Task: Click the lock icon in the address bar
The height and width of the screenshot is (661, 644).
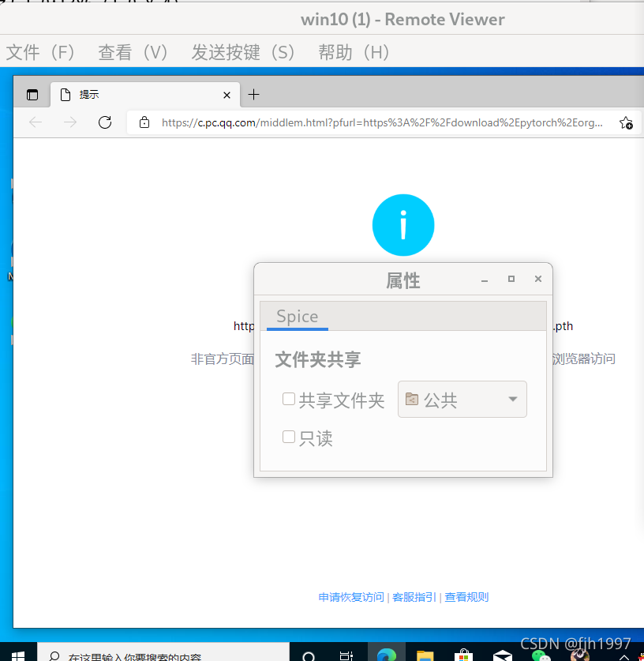Action: [x=144, y=122]
